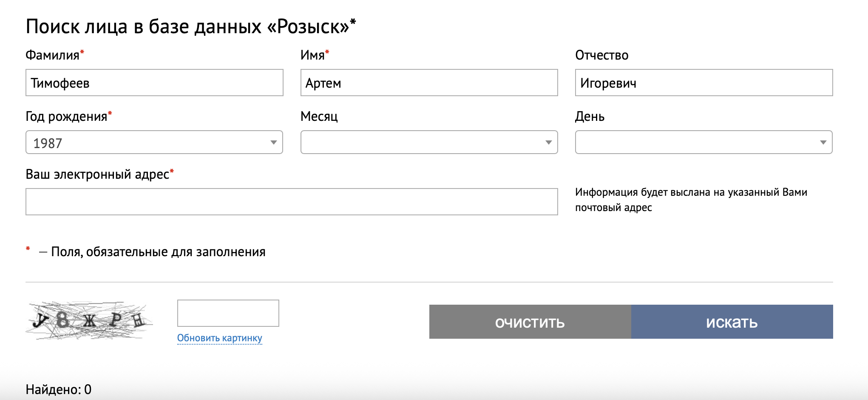Click the heading Поиск лица в базе данных «Розыск»
868x400 pixels.
point(190,27)
